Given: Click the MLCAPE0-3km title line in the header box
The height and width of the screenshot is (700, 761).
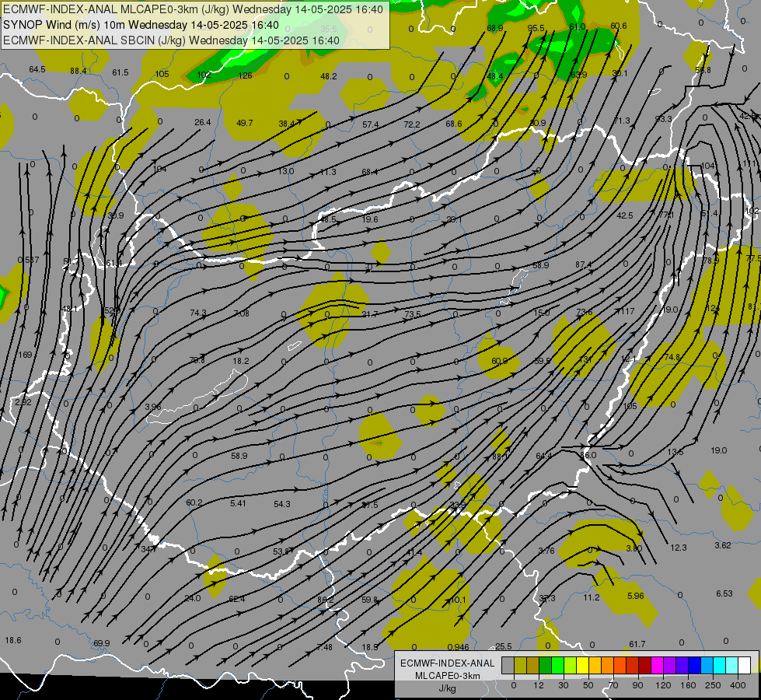Looking at the screenshot, I should 193,9.
